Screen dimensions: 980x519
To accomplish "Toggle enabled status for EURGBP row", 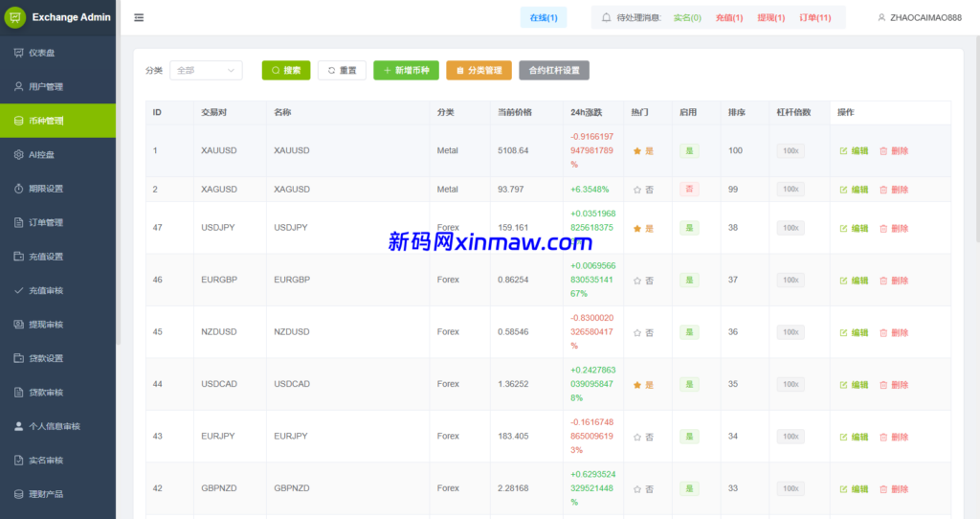I will click(689, 281).
